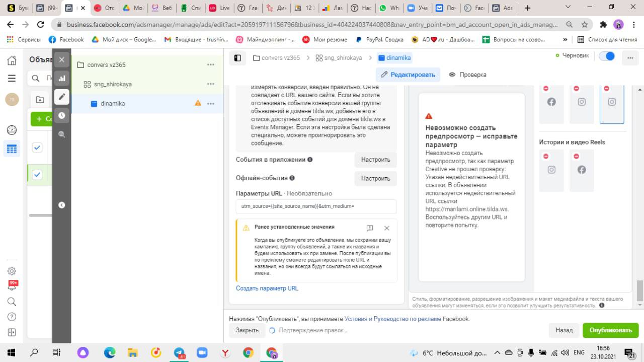Expand the bookmarks overflow chevron
The width and height of the screenshot is (644, 362).
[565, 39]
